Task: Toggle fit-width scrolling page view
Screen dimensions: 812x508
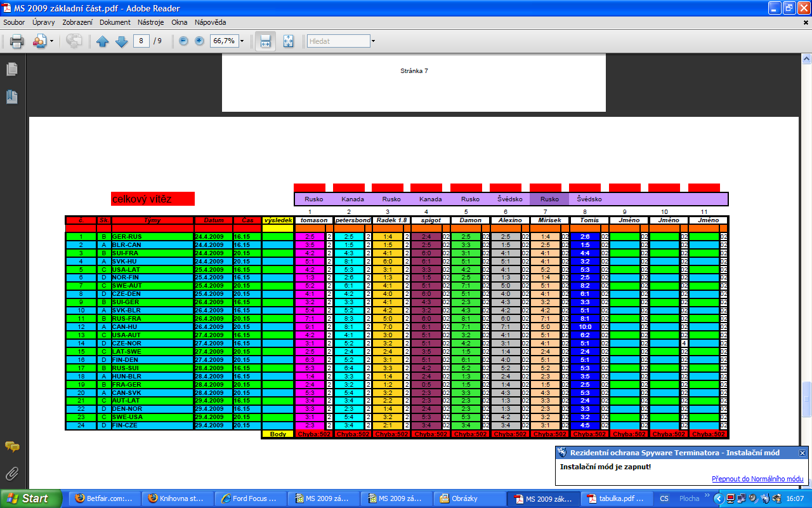Action: pos(265,41)
